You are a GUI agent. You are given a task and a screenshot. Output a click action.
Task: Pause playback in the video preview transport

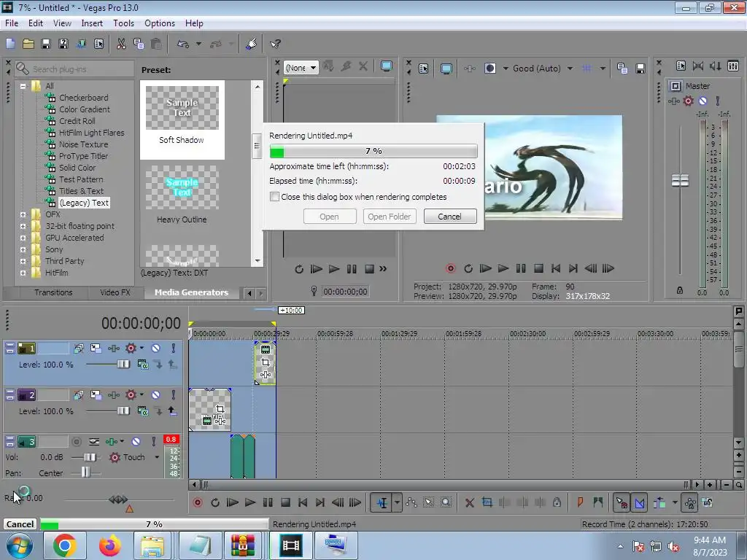coord(521,268)
